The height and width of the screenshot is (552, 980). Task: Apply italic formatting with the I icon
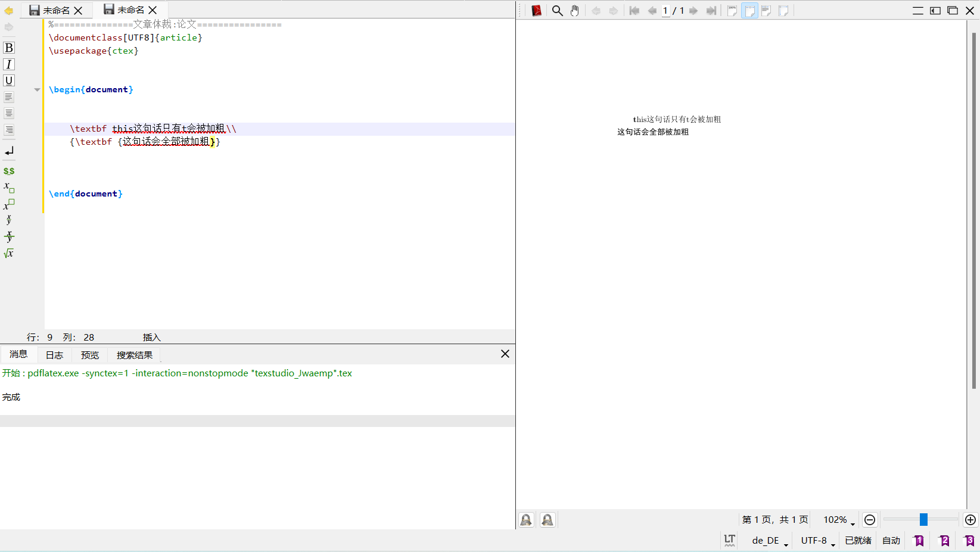pyautogui.click(x=9, y=64)
